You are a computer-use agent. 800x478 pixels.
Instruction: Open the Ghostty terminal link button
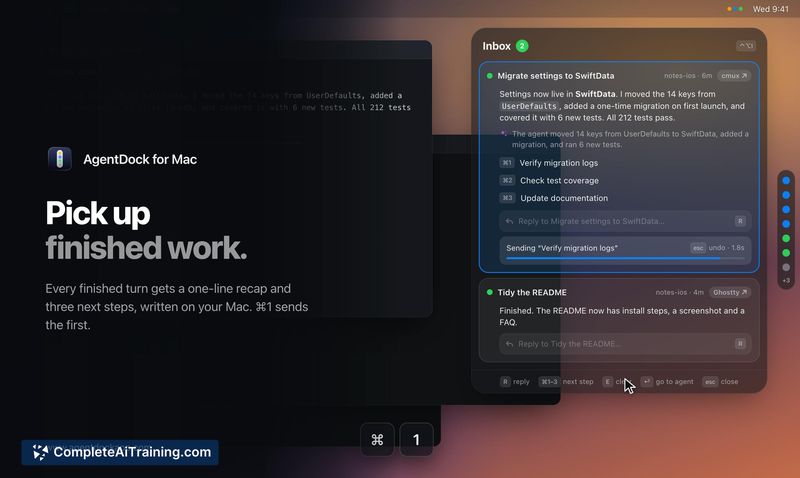click(x=730, y=292)
